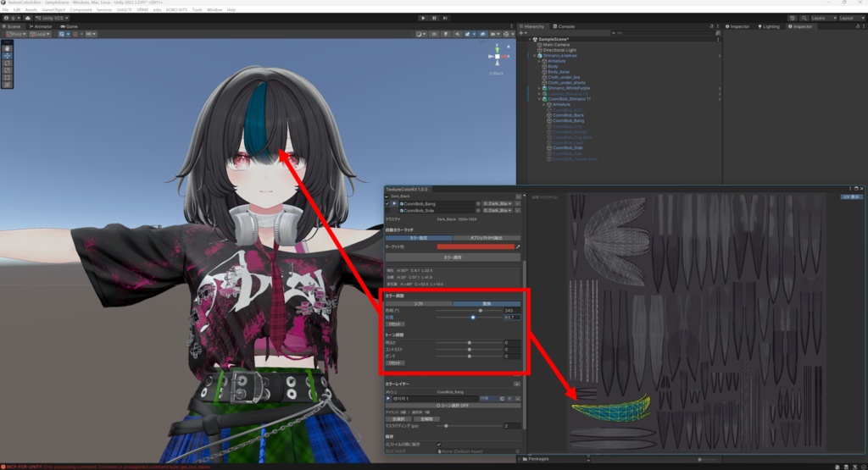Toggle scene lighting bulb icon

coord(446,34)
